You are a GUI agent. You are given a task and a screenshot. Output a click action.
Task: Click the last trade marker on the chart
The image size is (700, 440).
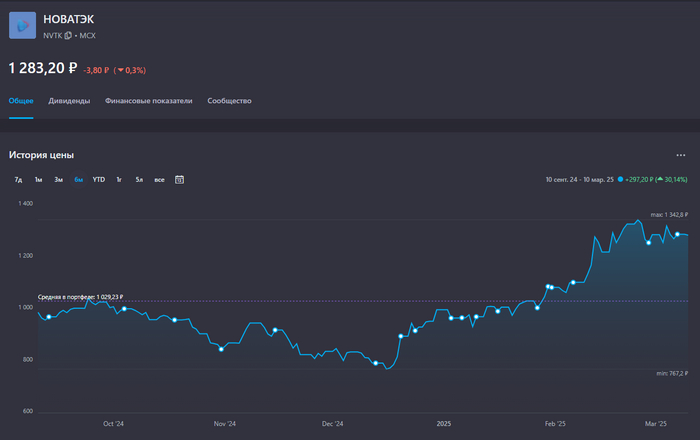(x=678, y=235)
